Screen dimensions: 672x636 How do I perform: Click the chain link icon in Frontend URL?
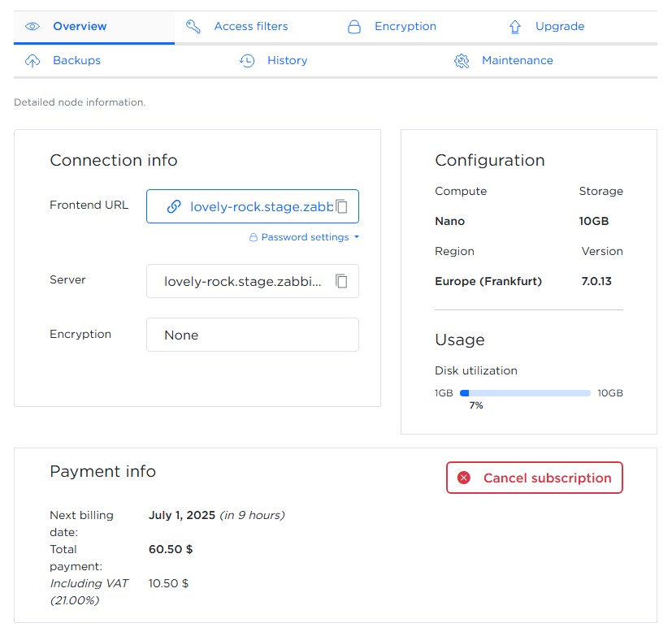point(173,207)
